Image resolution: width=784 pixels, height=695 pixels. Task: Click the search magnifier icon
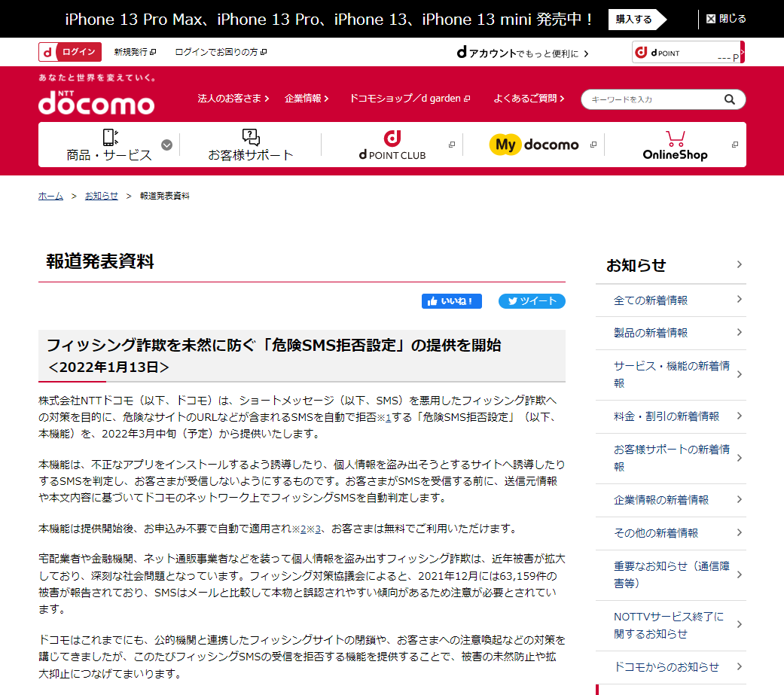click(x=730, y=99)
